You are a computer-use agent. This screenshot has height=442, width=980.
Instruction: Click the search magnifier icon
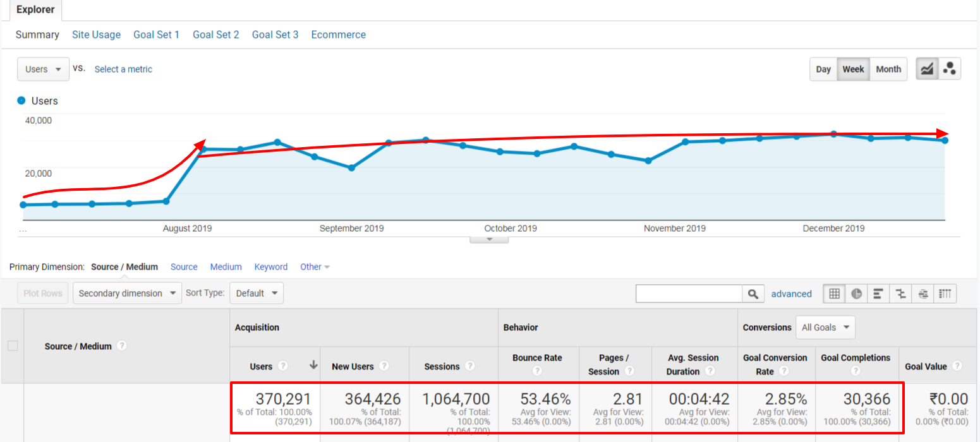[x=754, y=294]
